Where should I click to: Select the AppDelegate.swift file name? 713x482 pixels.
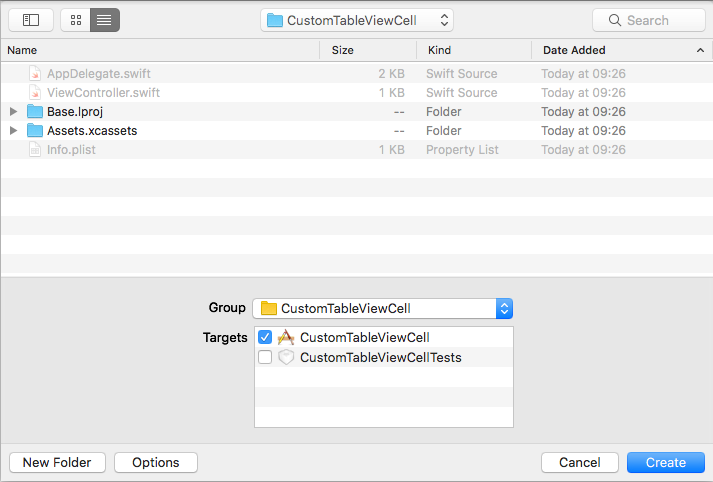point(99,74)
